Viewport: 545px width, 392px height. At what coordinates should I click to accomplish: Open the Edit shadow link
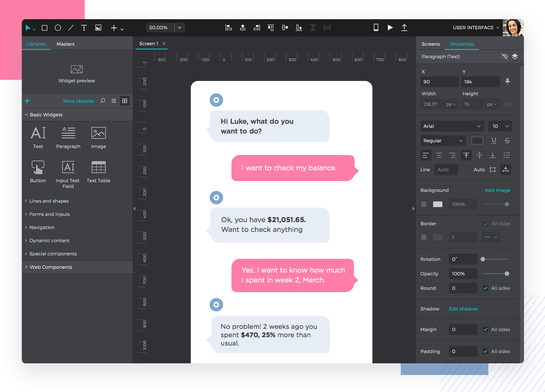463,309
